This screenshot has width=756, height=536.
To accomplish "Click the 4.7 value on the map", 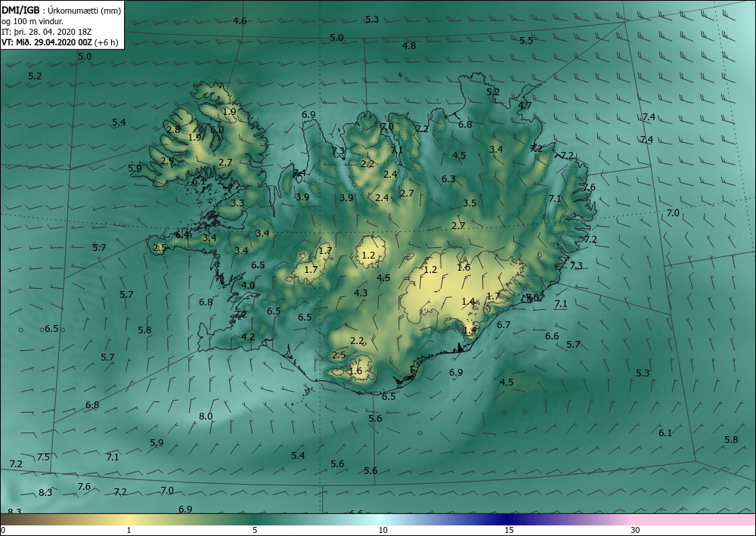I will point(525,105).
